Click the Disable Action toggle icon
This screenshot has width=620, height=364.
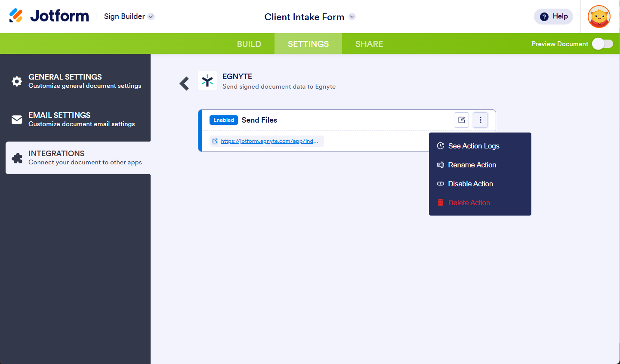(x=441, y=184)
